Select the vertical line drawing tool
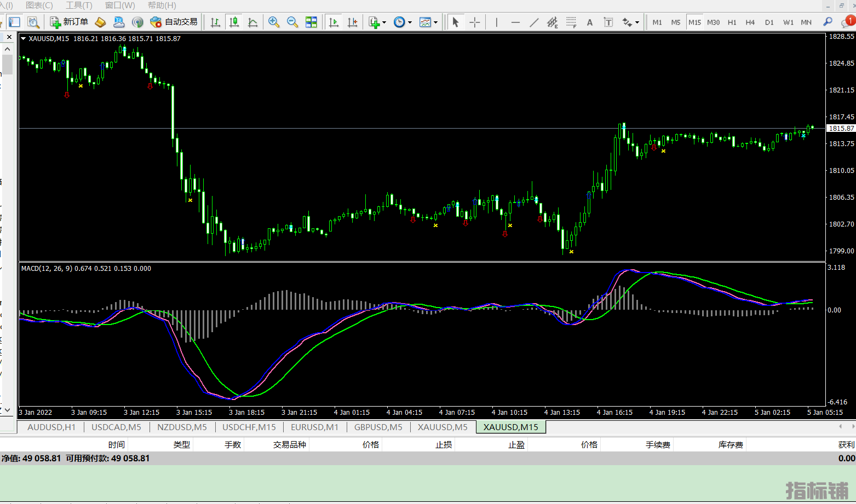 (496, 22)
